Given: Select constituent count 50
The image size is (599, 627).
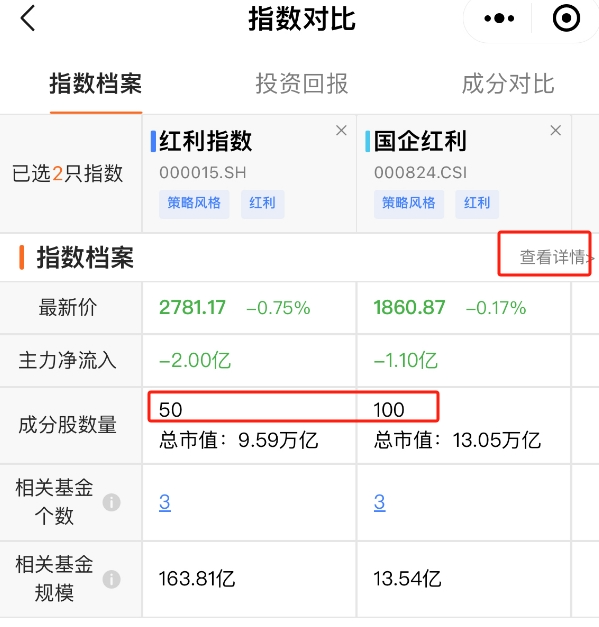Looking at the screenshot, I should tap(171, 410).
